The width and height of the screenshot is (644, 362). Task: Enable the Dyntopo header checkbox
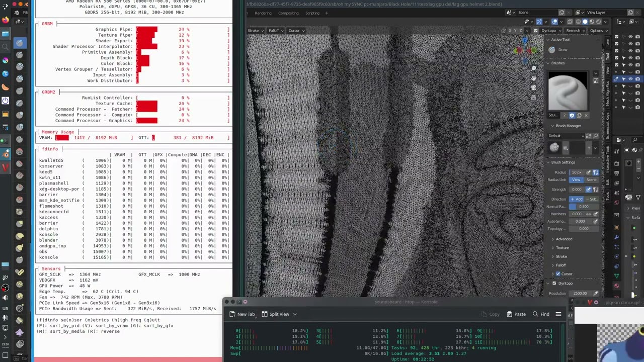click(536, 31)
